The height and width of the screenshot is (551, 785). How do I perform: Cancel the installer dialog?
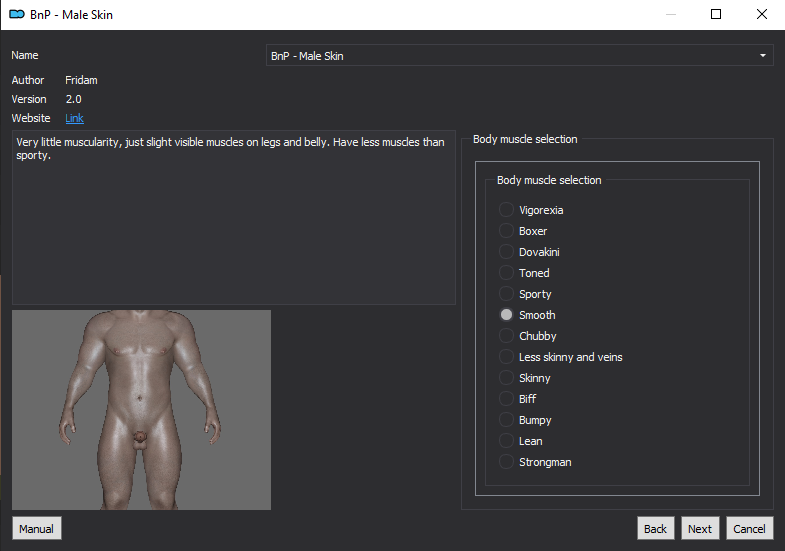click(749, 528)
